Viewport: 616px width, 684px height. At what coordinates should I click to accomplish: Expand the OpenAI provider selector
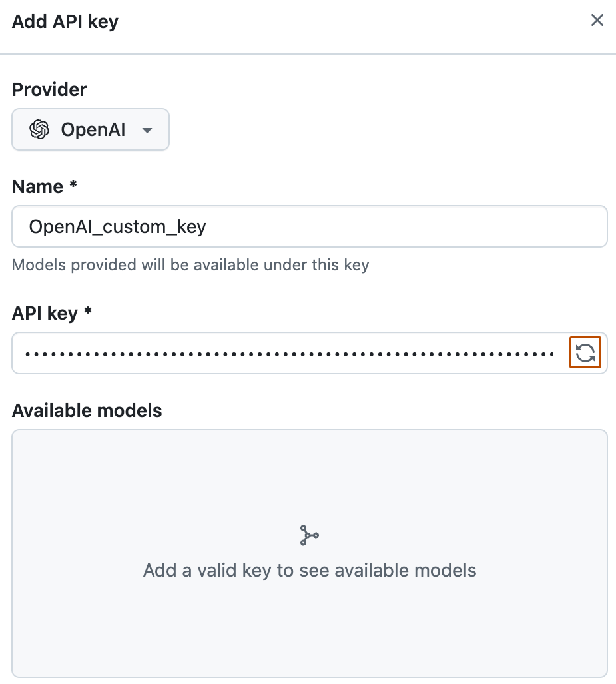click(90, 129)
